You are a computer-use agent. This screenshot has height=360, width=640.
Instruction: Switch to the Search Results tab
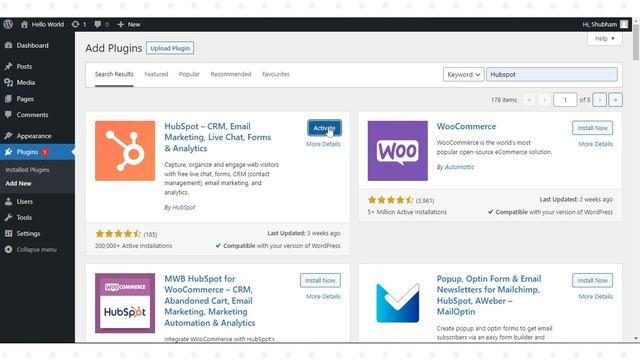pos(114,74)
